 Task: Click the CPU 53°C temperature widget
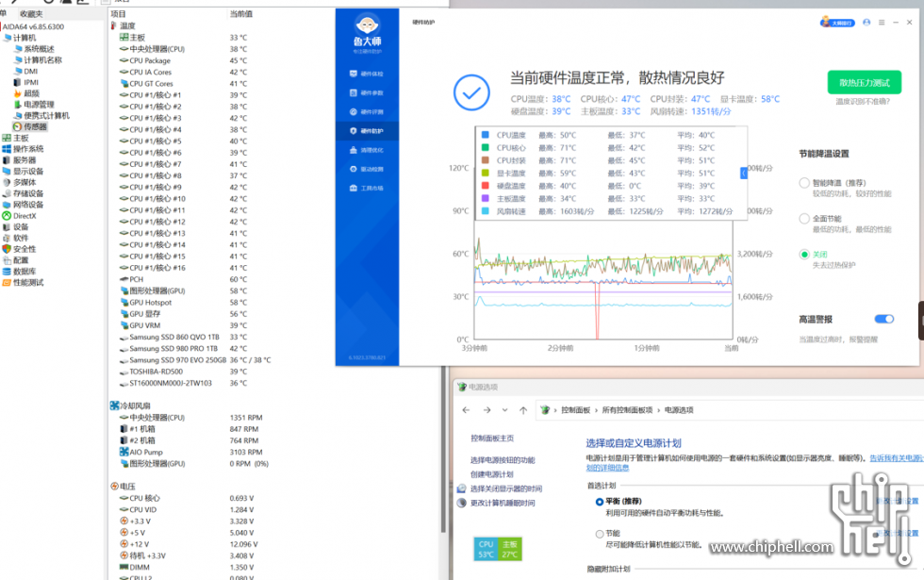point(487,549)
